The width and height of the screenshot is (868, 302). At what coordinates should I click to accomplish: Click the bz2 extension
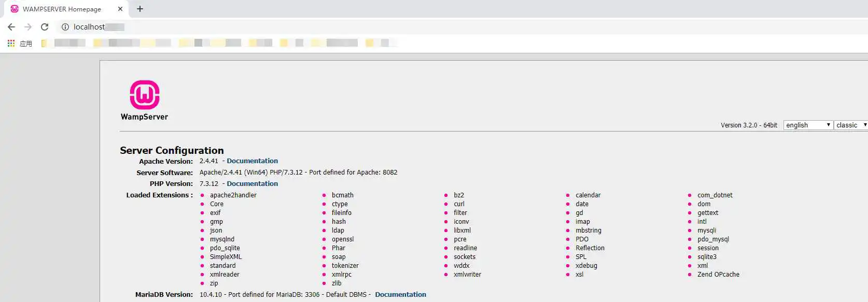pos(459,195)
